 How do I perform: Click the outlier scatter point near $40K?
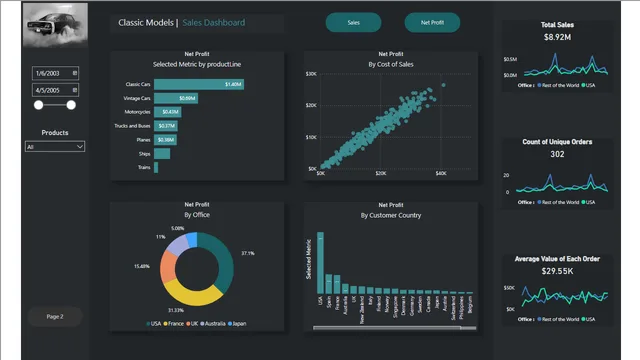click(x=444, y=85)
